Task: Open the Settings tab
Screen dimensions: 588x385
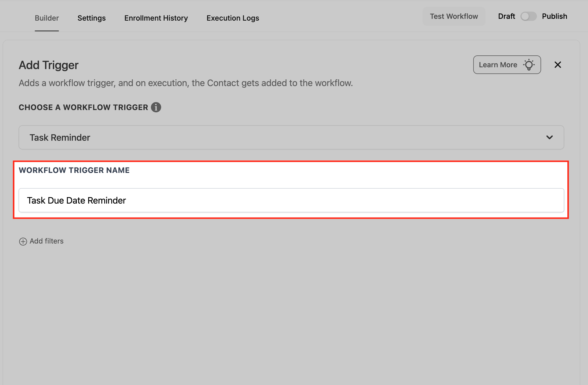Action: coord(92,18)
